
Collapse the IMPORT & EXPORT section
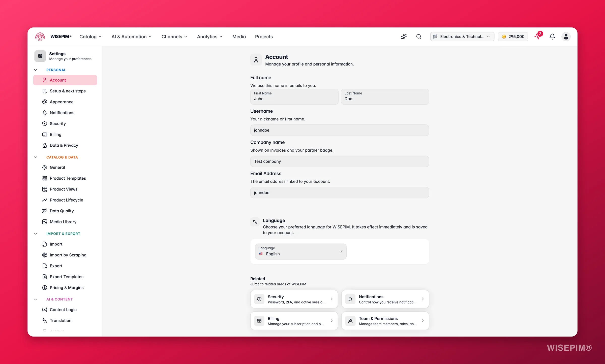click(36, 234)
